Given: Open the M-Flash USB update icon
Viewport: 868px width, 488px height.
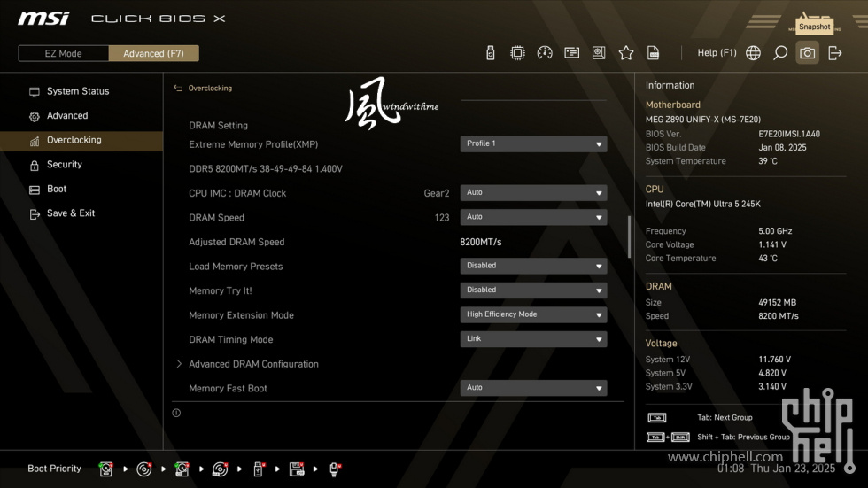Looking at the screenshot, I should pos(491,53).
